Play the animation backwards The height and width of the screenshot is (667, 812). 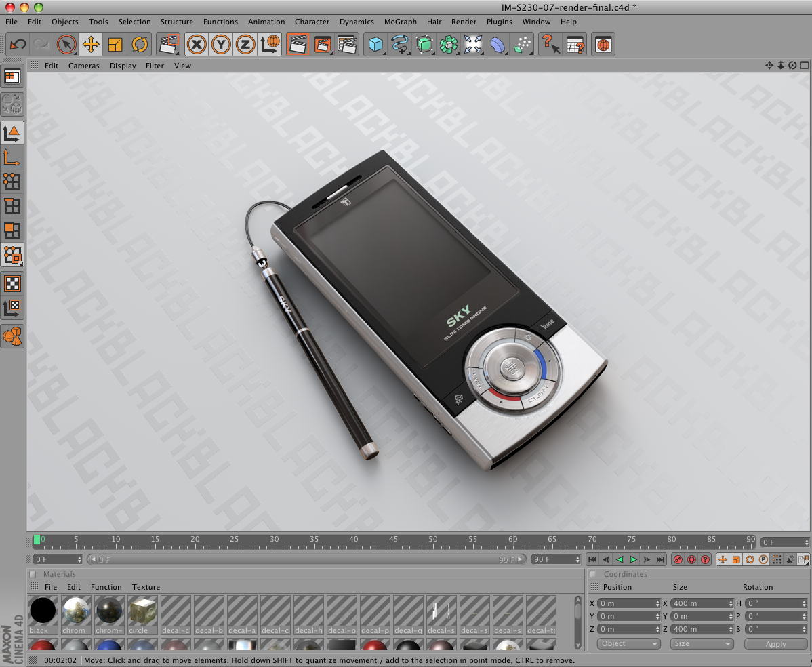click(620, 559)
